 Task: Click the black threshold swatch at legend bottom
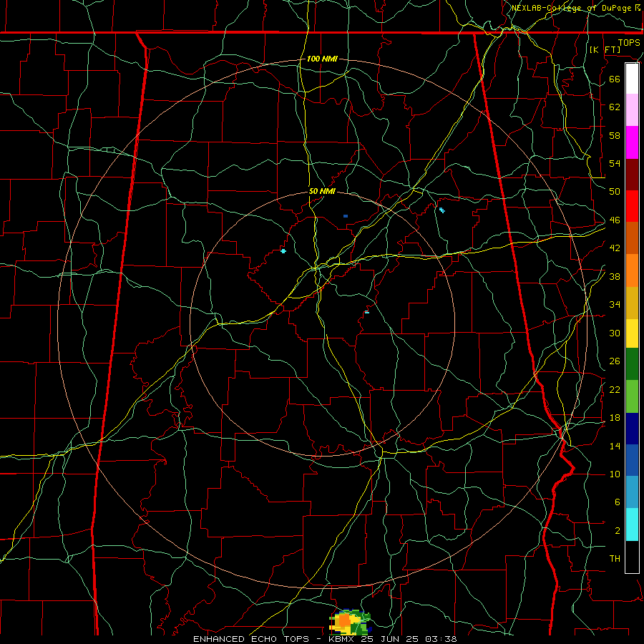632,557
